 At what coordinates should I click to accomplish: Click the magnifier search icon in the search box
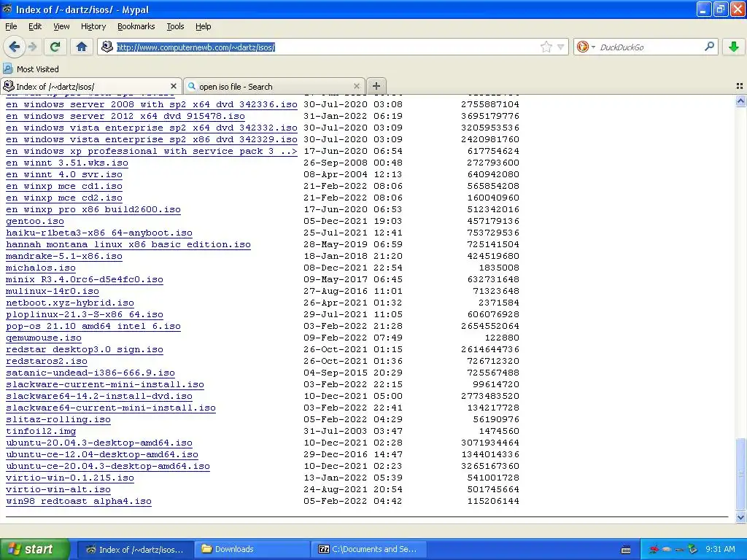tap(709, 47)
